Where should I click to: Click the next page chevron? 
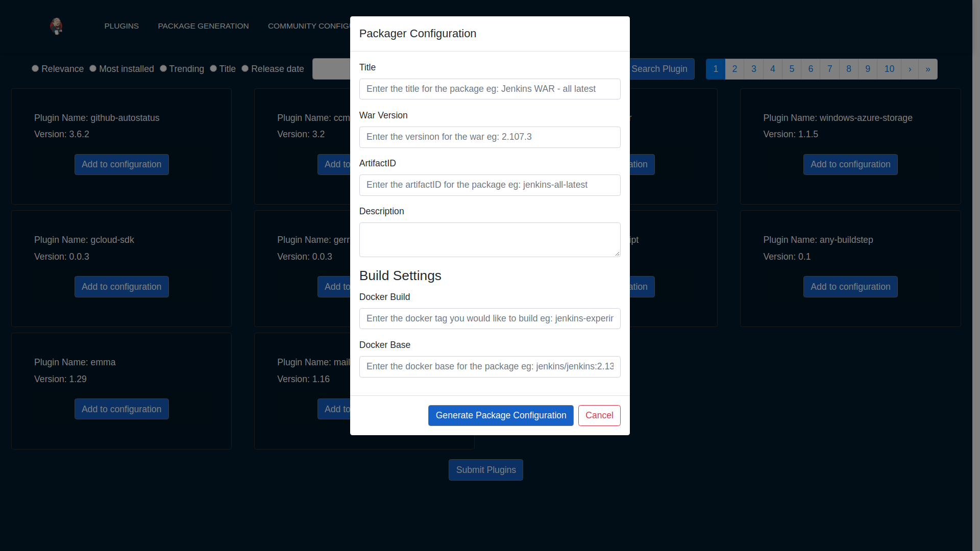[x=910, y=69]
